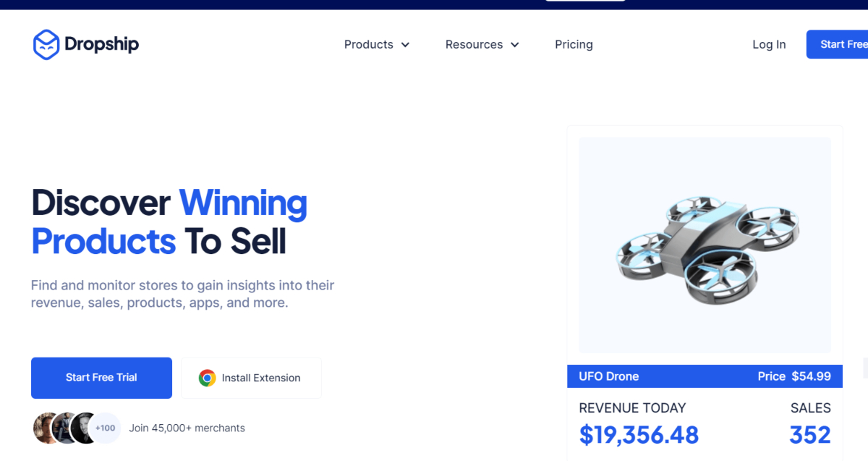This screenshot has height=461, width=868.
Task: Click the blue UFO Drone price banner
Action: [x=705, y=376]
